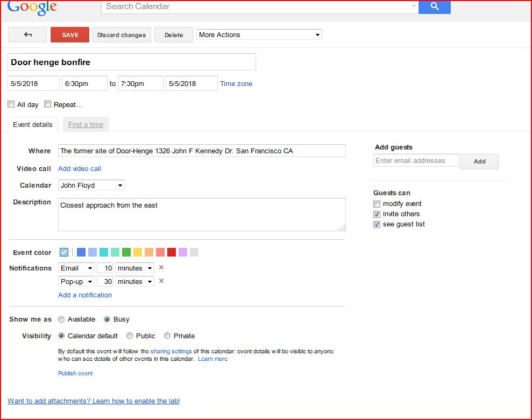Click the red SAVE button

pos(70,35)
